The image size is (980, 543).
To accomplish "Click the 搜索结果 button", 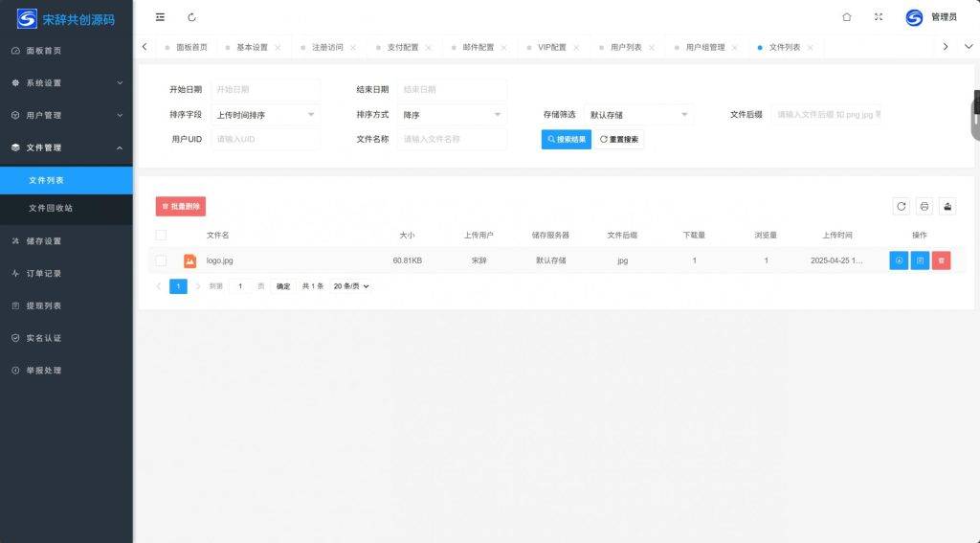I will (567, 140).
